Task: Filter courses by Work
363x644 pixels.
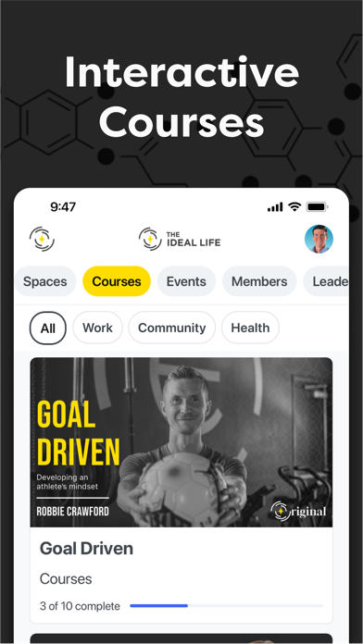Action: [x=97, y=328]
